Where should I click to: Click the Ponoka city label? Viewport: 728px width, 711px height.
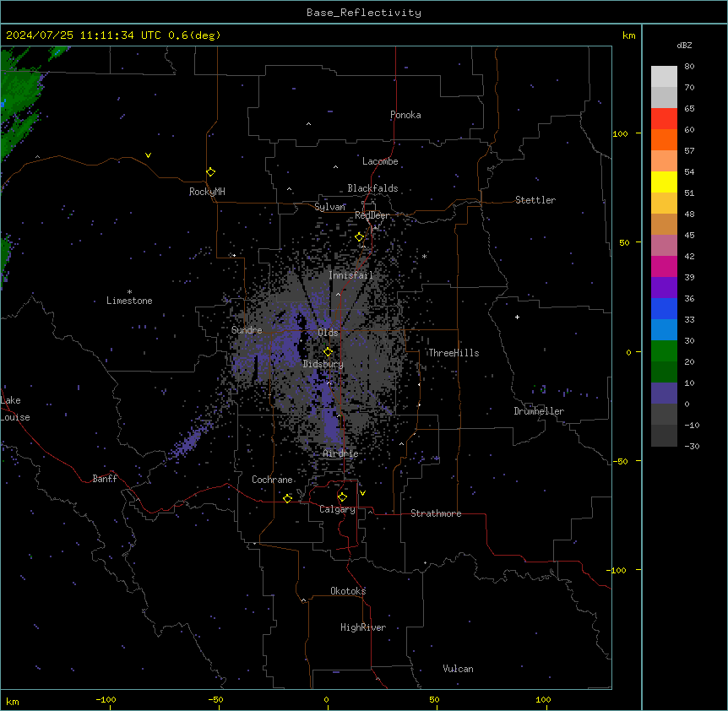point(405,115)
